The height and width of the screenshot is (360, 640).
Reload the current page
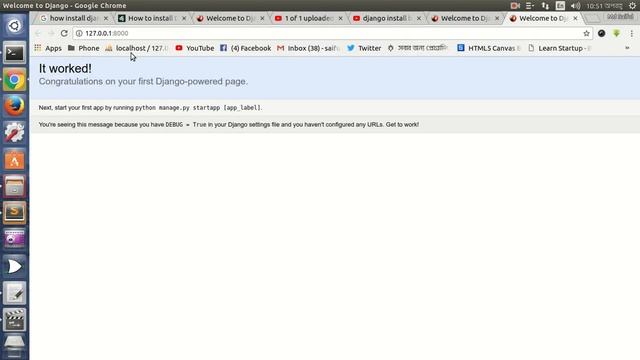tap(64, 33)
